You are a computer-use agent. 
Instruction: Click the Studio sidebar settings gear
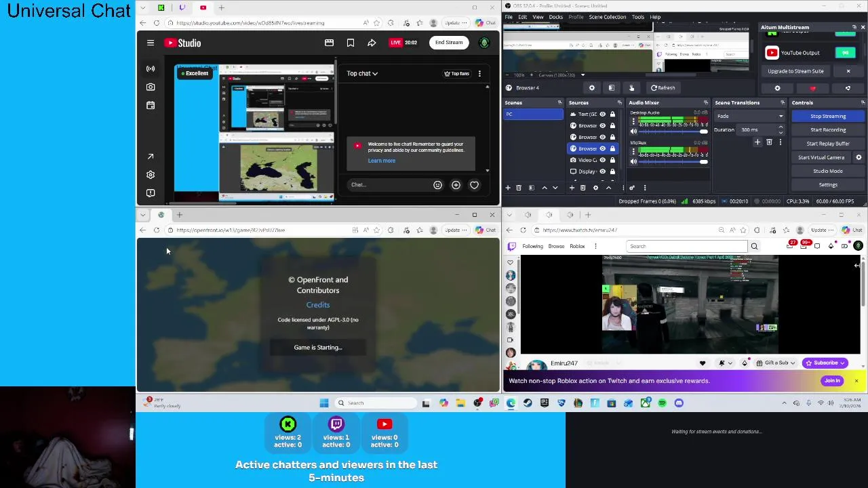(151, 175)
